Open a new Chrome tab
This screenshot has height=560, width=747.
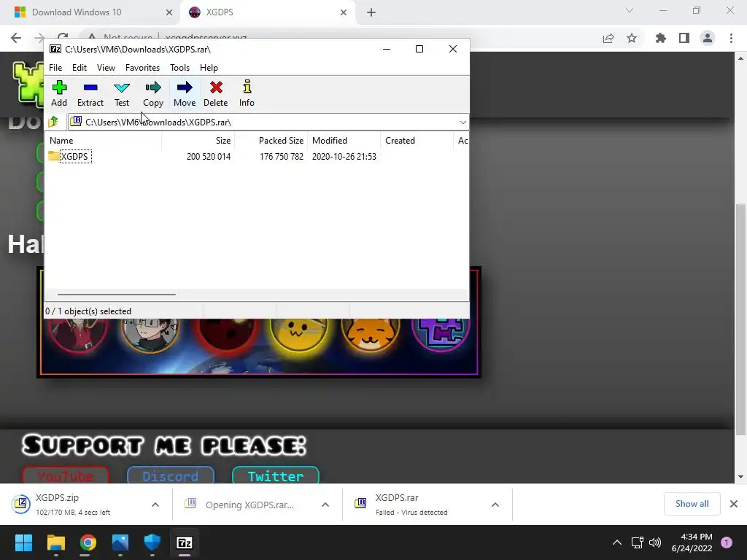tap(371, 12)
